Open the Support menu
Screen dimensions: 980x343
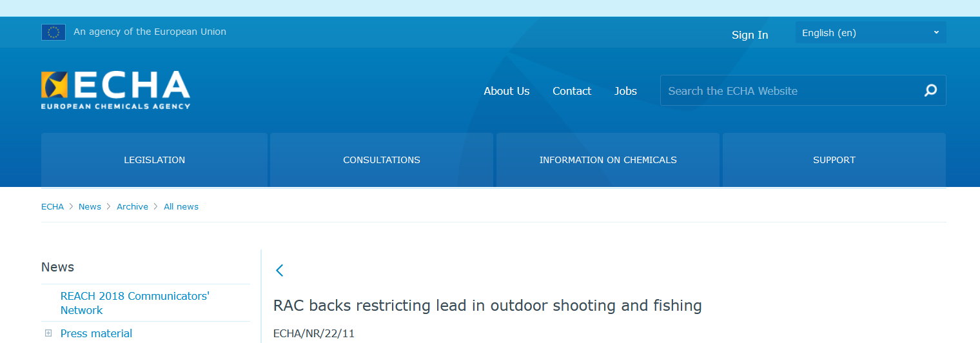(x=834, y=160)
